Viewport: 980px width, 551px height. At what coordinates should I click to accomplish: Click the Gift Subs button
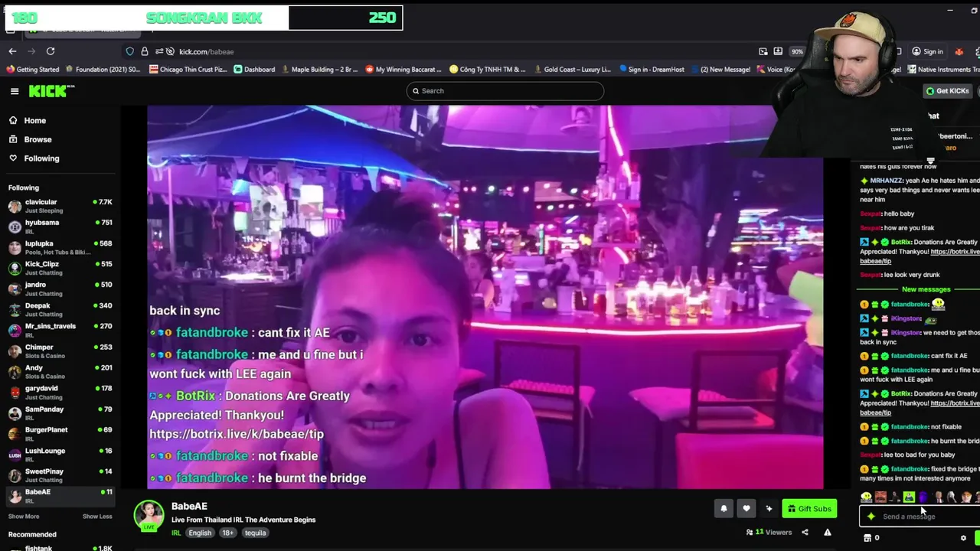809,509
